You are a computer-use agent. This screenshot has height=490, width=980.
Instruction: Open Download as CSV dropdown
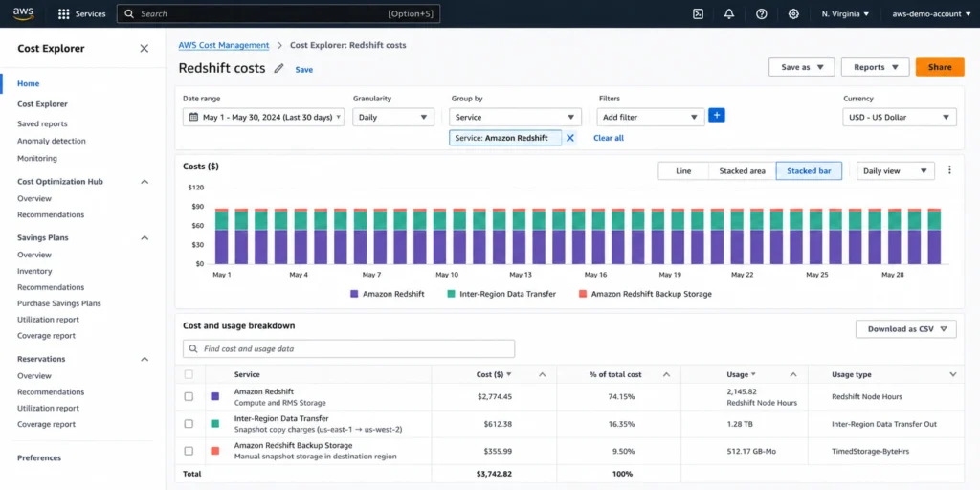pos(905,329)
